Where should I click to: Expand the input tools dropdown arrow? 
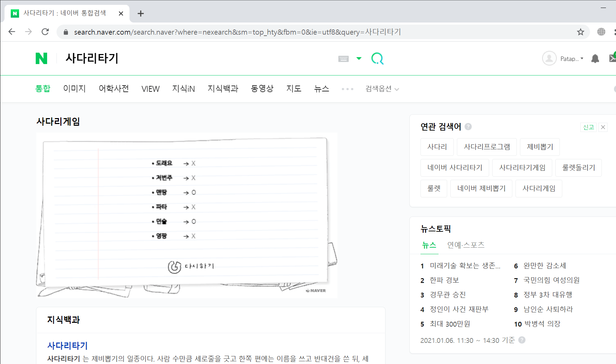[x=359, y=59]
